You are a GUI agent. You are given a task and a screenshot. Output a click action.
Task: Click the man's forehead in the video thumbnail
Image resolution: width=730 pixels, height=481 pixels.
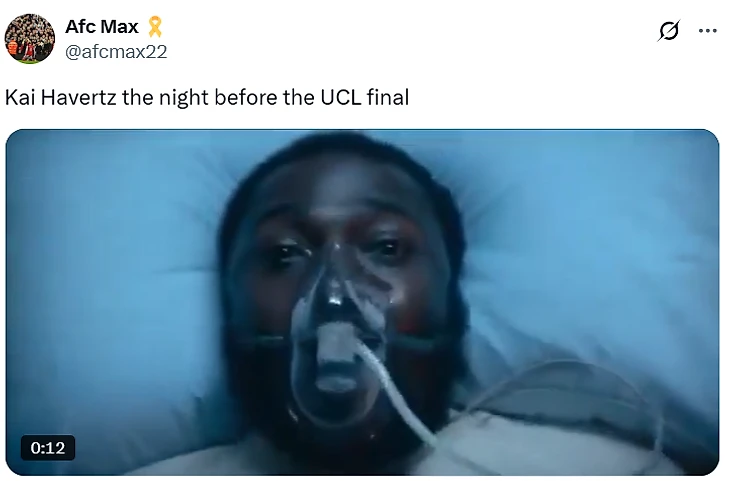coord(340,196)
